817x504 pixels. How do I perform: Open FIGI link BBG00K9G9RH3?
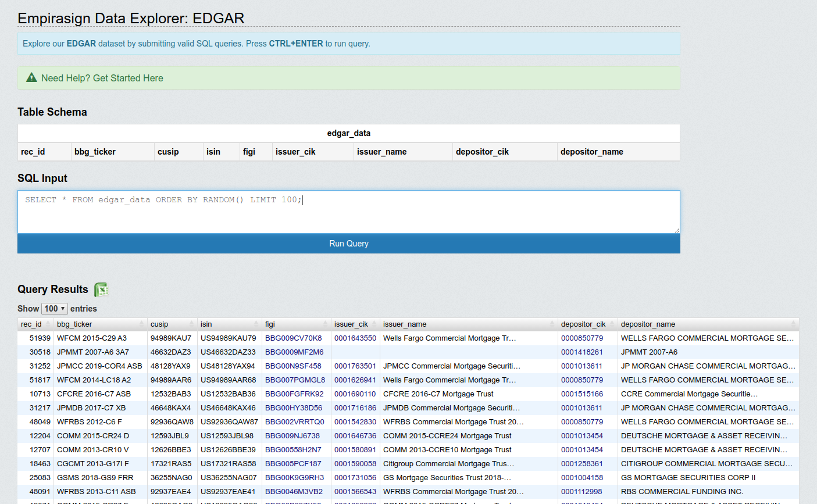(294, 478)
